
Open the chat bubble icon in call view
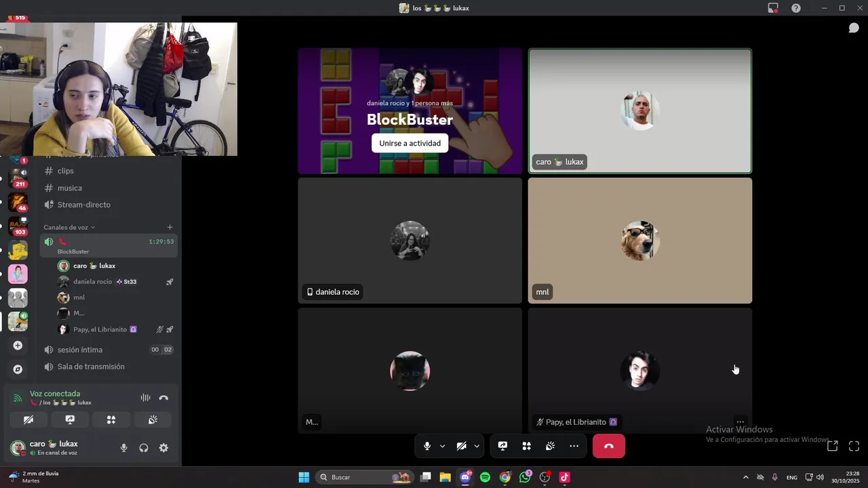click(x=854, y=28)
